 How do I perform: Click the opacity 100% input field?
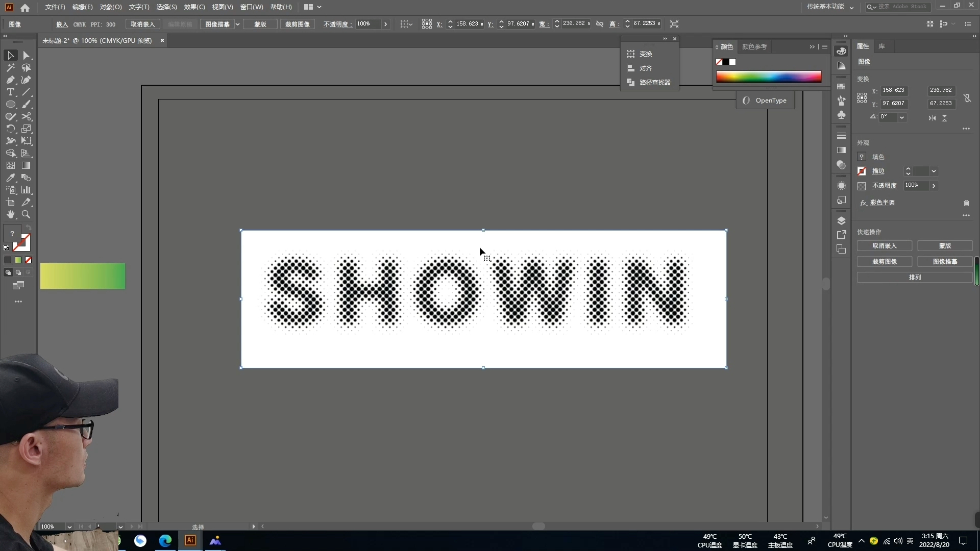[x=367, y=24]
